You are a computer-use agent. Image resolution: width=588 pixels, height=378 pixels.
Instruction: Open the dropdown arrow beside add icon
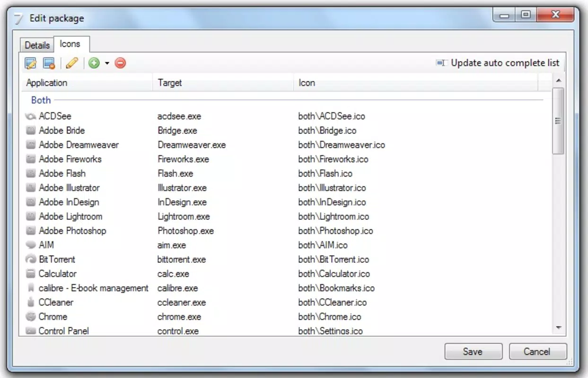pos(107,63)
